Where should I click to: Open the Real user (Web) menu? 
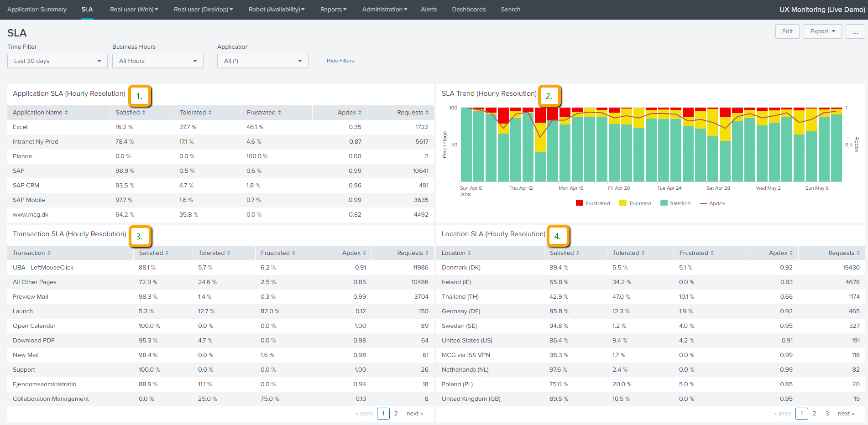134,10
